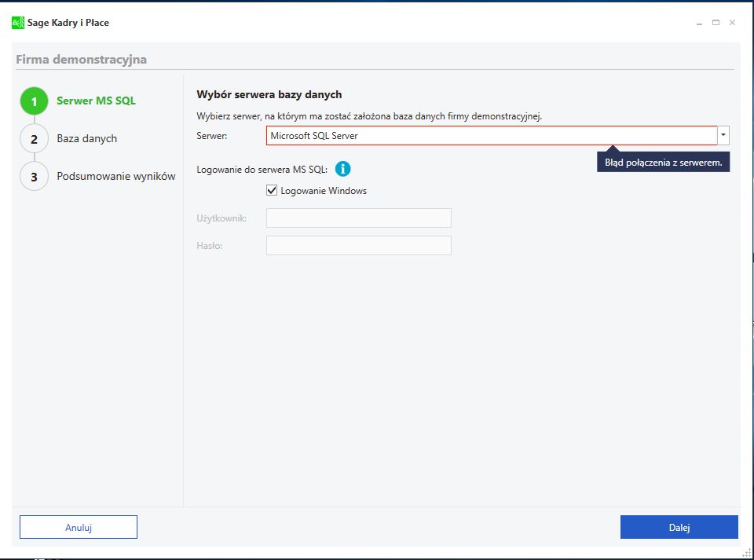Image resolution: width=754 pixels, height=560 pixels.
Task: Select step 2 circle for Baza danych
Action: tap(34, 139)
